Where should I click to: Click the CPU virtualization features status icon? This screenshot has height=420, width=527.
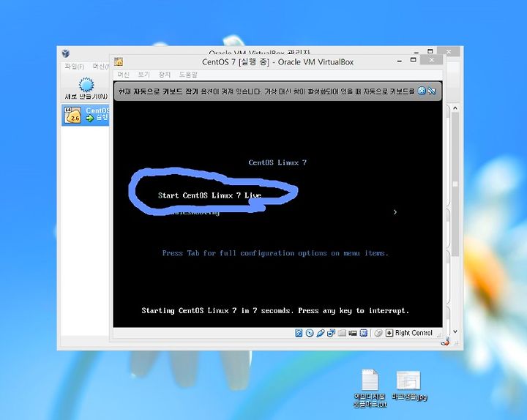(x=363, y=333)
